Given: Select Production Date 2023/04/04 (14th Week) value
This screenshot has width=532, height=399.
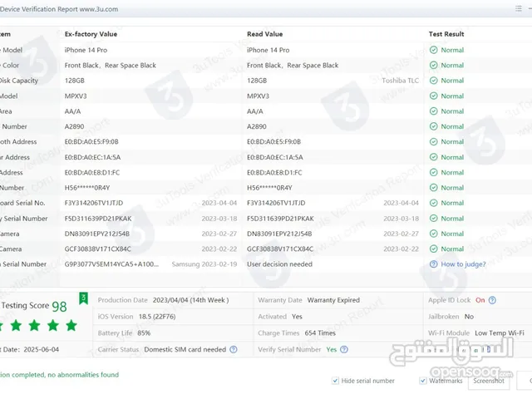Looking at the screenshot, I should pos(190,300).
